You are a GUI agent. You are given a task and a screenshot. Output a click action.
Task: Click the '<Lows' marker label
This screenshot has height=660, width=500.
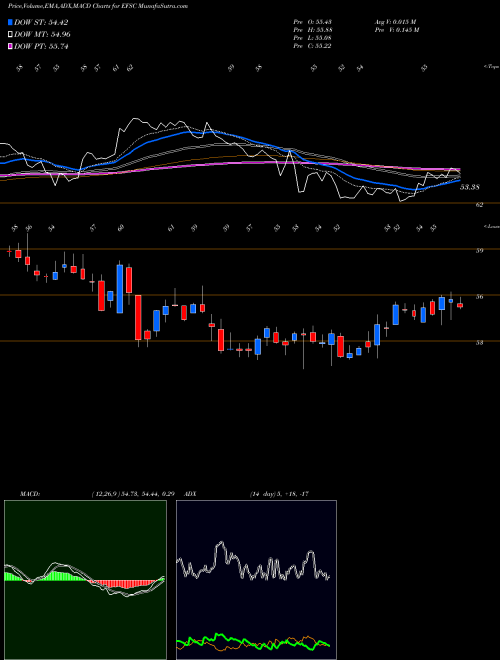point(491,226)
